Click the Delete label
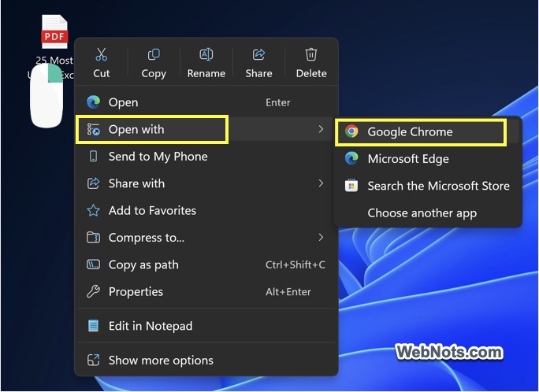This screenshot has width=539, height=392. pyautogui.click(x=311, y=73)
